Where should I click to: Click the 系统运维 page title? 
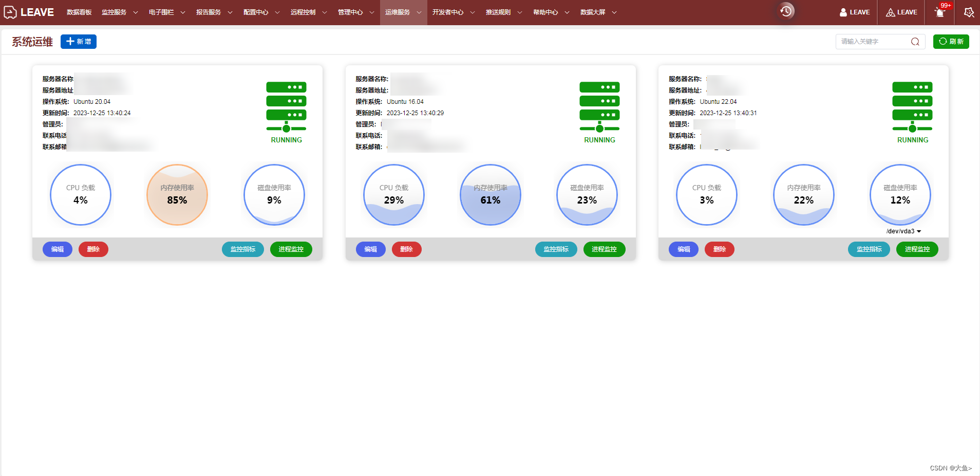[x=32, y=42]
